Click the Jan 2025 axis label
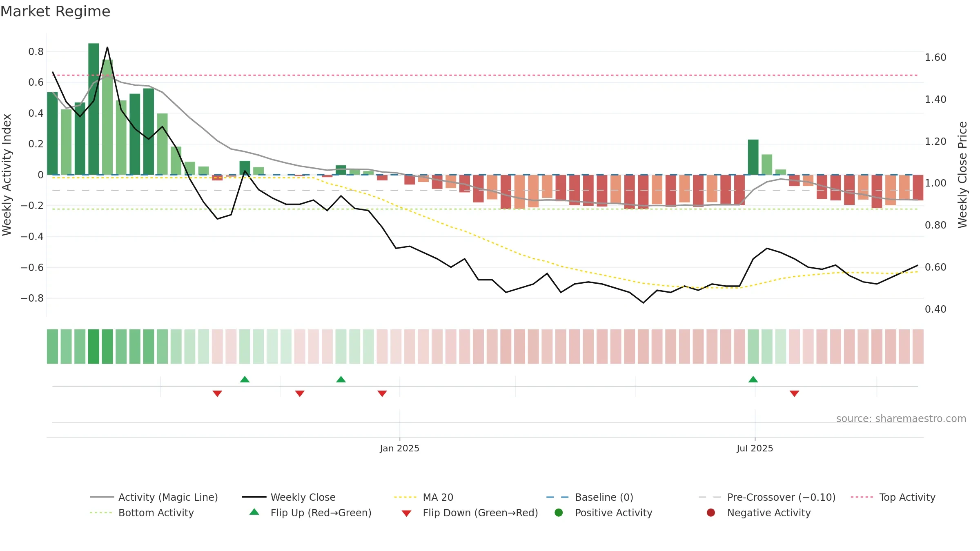The image size is (980, 551). (399, 448)
